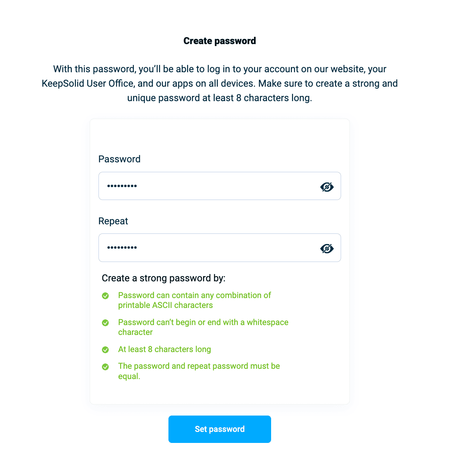
Task: Click the 'Create password' page heading
Action: pyautogui.click(x=220, y=41)
